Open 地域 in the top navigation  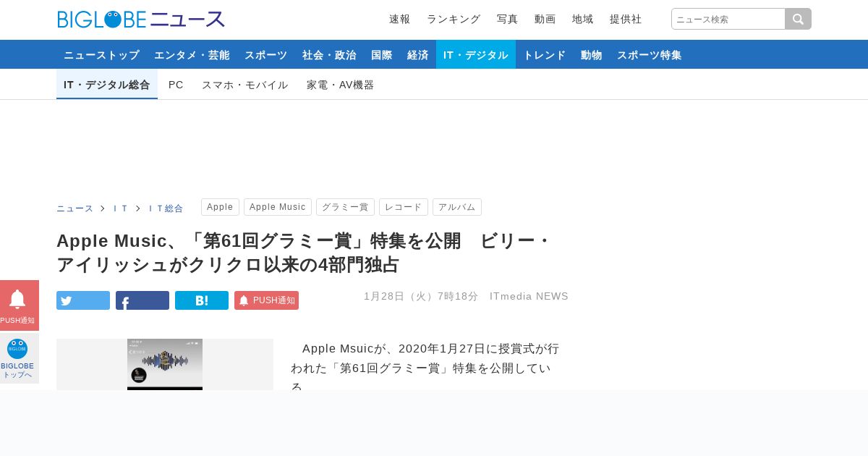pyautogui.click(x=582, y=19)
